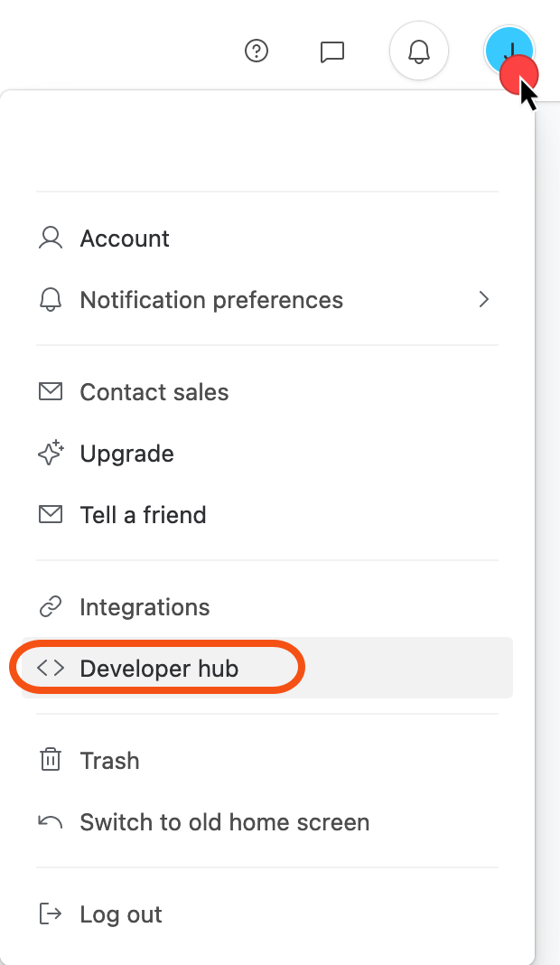Screen dimensions: 560x965
Task: Open the feedback chat bubble icon
Action: point(331,52)
